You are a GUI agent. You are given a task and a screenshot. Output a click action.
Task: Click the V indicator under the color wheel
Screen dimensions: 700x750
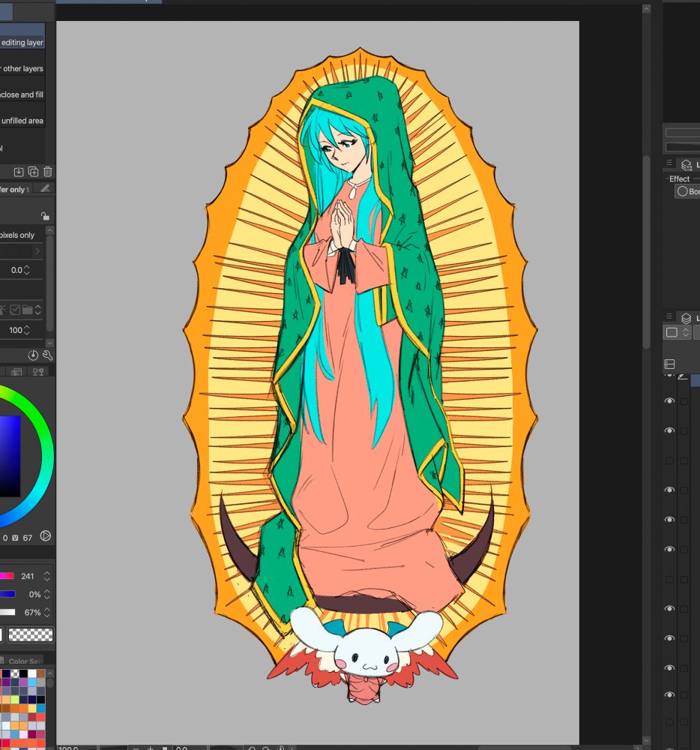point(15,538)
